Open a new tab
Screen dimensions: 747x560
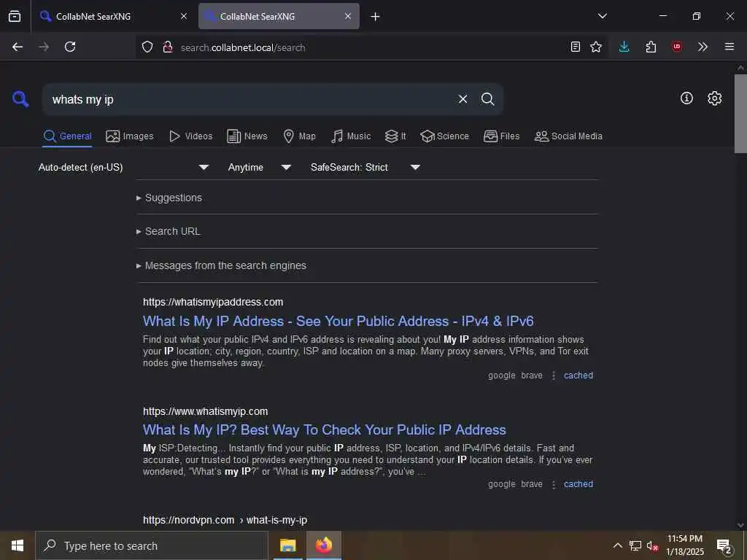click(376, 17)
